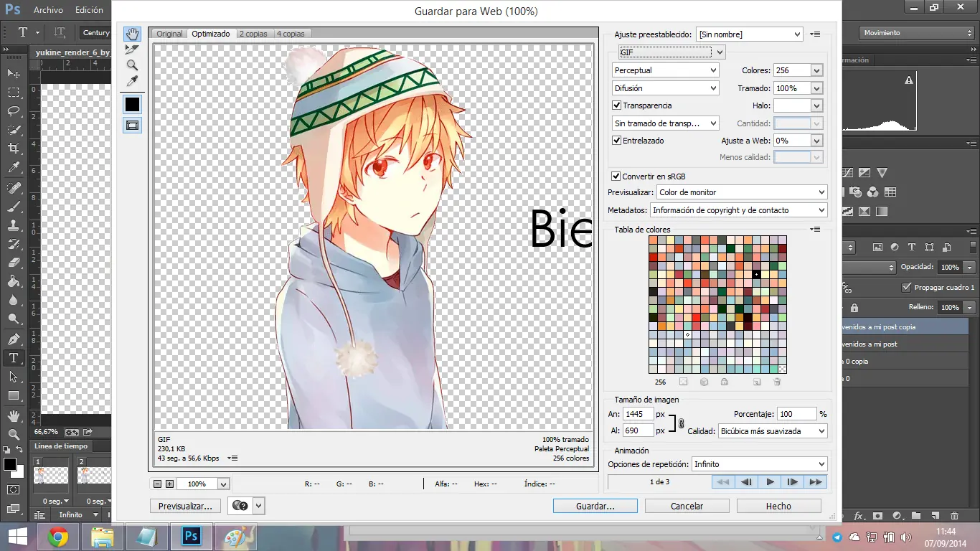Uncheck the Transparencia checkbox
This screenshot has width=980, height=551.
click(616, 105)
